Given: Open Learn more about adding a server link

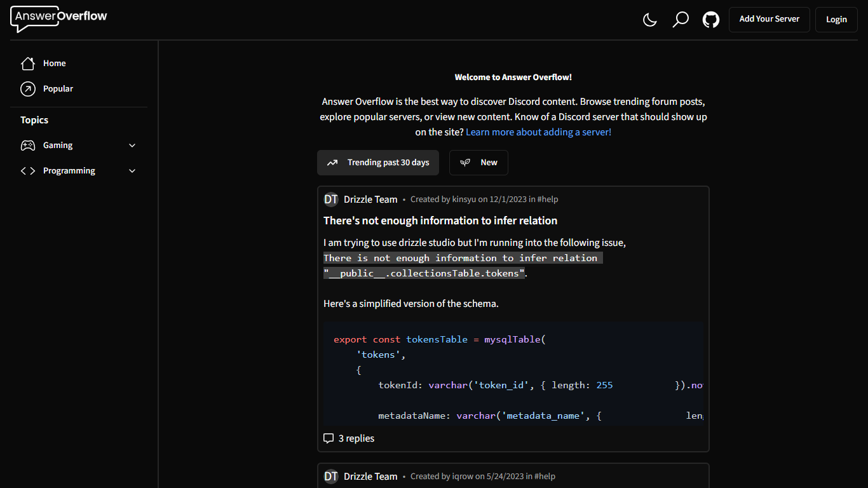Looking at the screenshot, I should coord(538,132).
